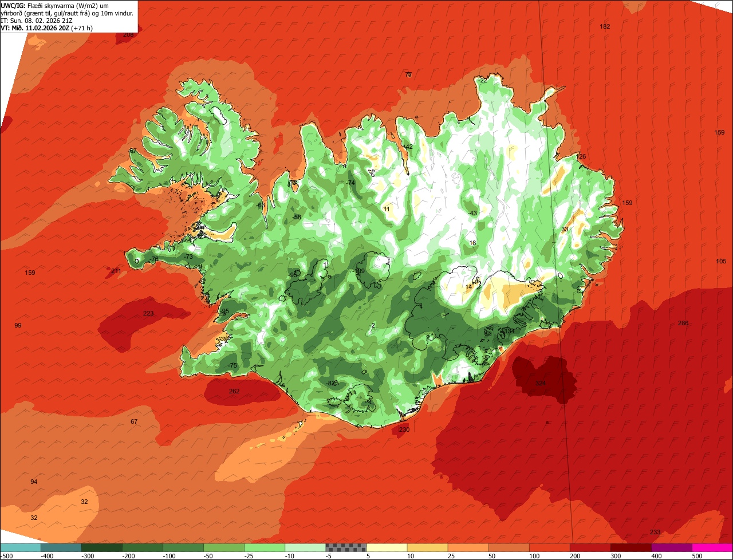Image resolution: width=733 pixels, height=560 pixels.
Task: Click the map value 142 in the northern fjord
Action: click(x=408, y=147)
